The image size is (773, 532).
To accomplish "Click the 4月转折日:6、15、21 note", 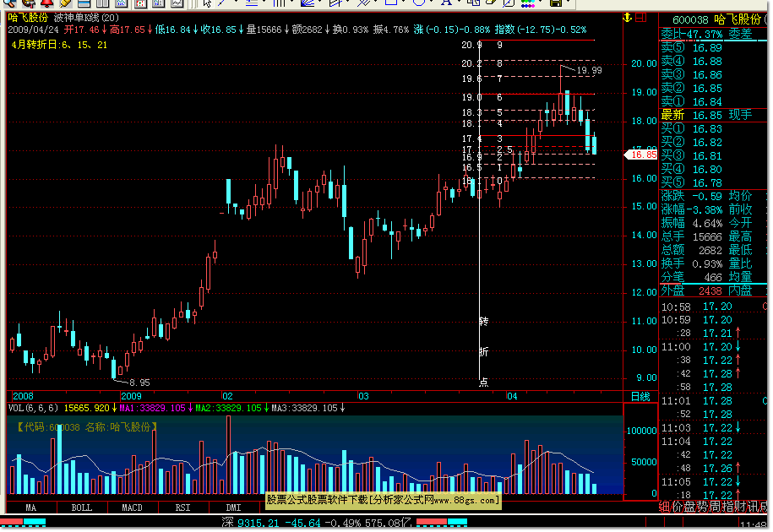I will (x=59, y=45).
